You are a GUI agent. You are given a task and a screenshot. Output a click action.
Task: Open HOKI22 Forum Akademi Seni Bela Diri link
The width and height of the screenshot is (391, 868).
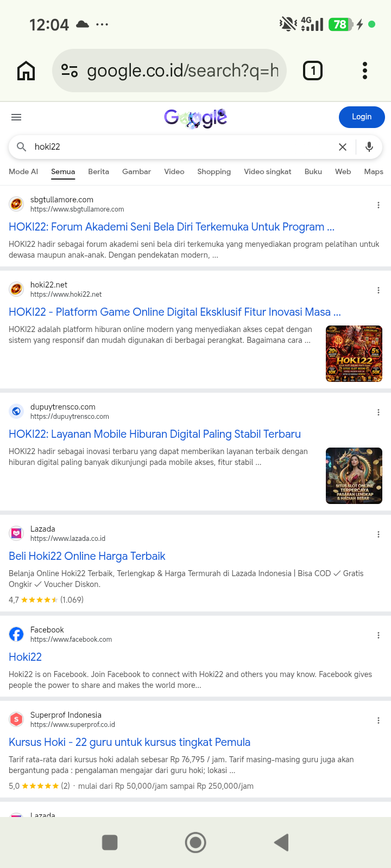click(x=172, y=227)
